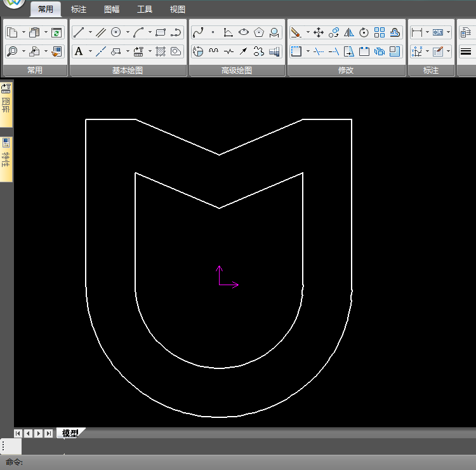Screen dimensions: 476x470
Task: Select the Text tool letter A
Action: pyautogui.click(x=79, y=51)
